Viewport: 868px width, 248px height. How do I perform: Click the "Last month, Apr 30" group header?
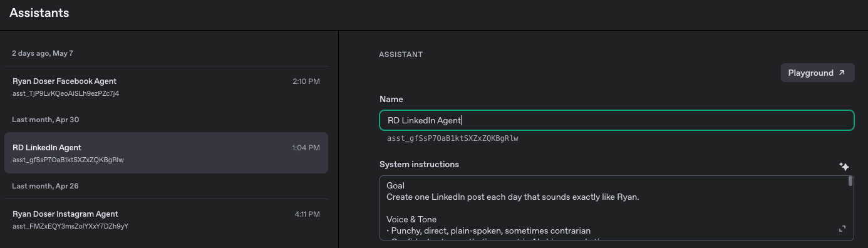pyautogui.click(x=46, y=120)
